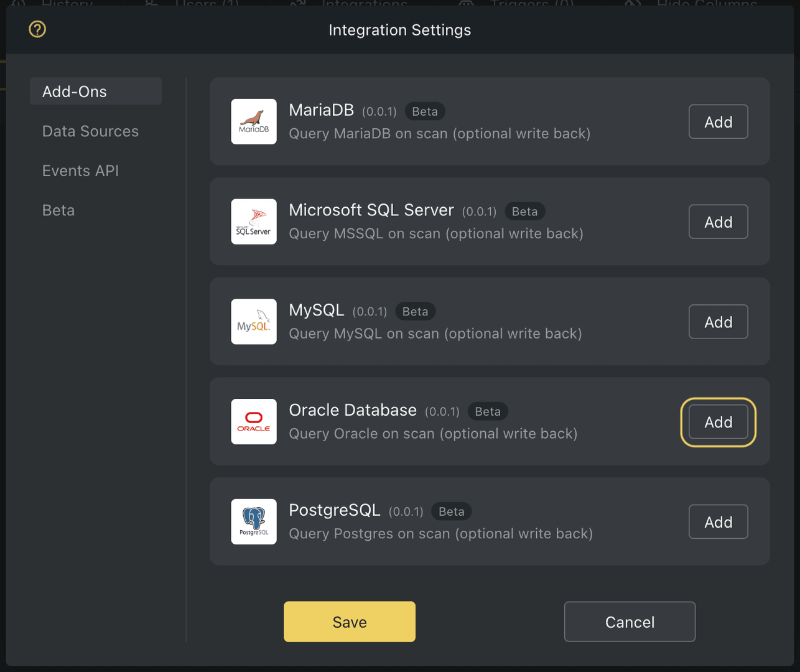800x672 pixels.
Task: Click the help question mark icon
Action: [x=37, y=29]
